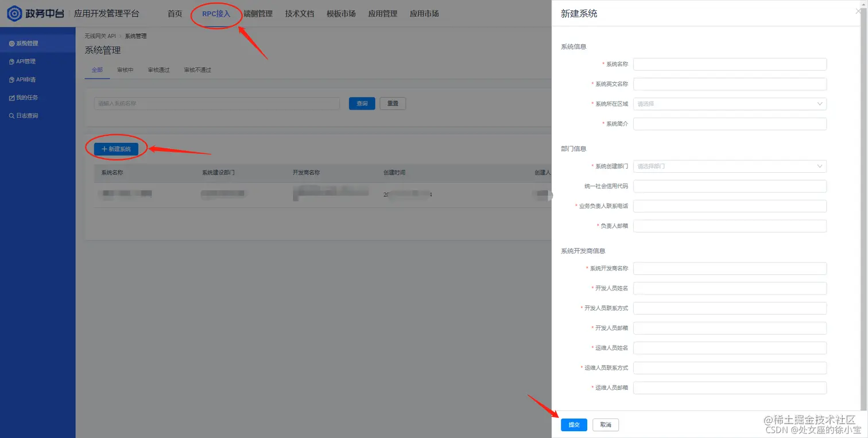Open 技术文档 in the top navigation
The height and width of the screenshot is (438, 868).
(x=300, y=14)
